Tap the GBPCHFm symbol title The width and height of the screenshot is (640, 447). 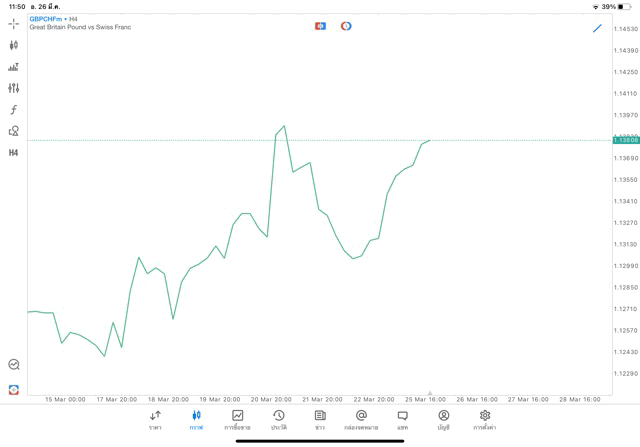pos(46,19)
